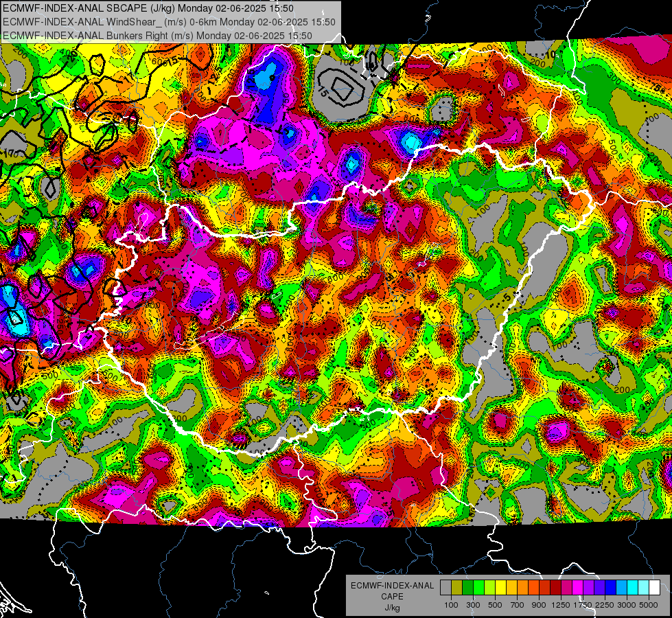Screen dimensions: 672x618
Task: Click the WindShear_ (m/s) 0-6km header line
Action: [x=169, y=22]
